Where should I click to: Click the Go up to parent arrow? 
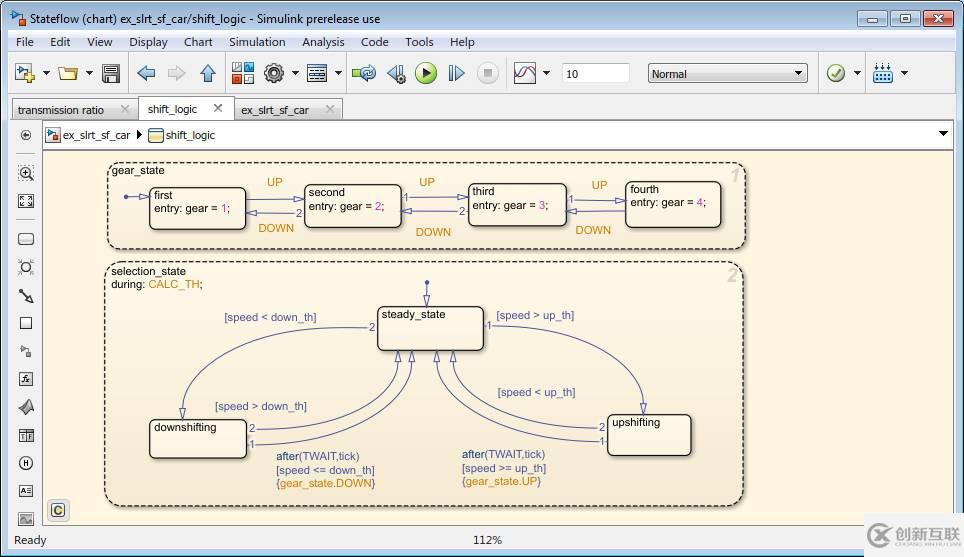point(208,73)
